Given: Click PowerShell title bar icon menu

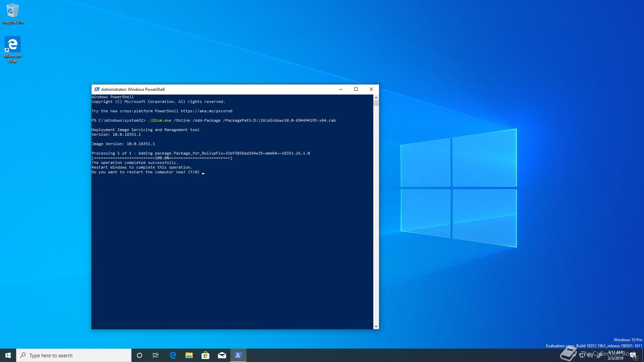Looking at the screenshot, I should pyautogui.click(x=97, y=89).
